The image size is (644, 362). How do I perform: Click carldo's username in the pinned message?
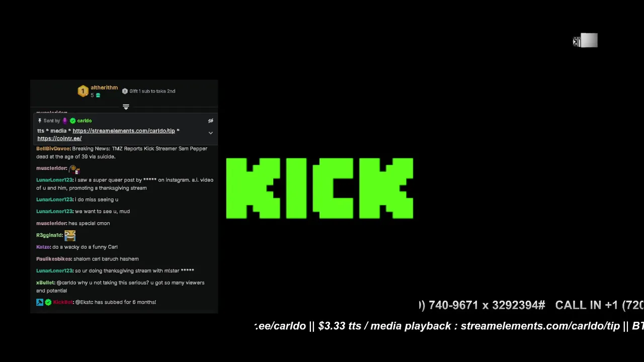click(85, 121)
